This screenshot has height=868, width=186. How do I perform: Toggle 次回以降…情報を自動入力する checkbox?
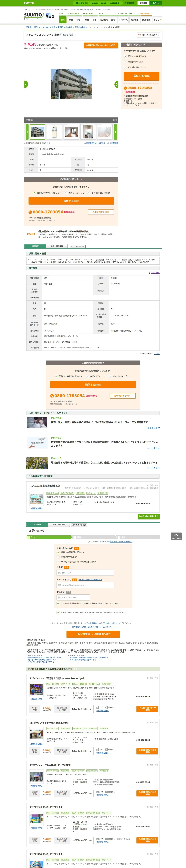pos(58,604)
